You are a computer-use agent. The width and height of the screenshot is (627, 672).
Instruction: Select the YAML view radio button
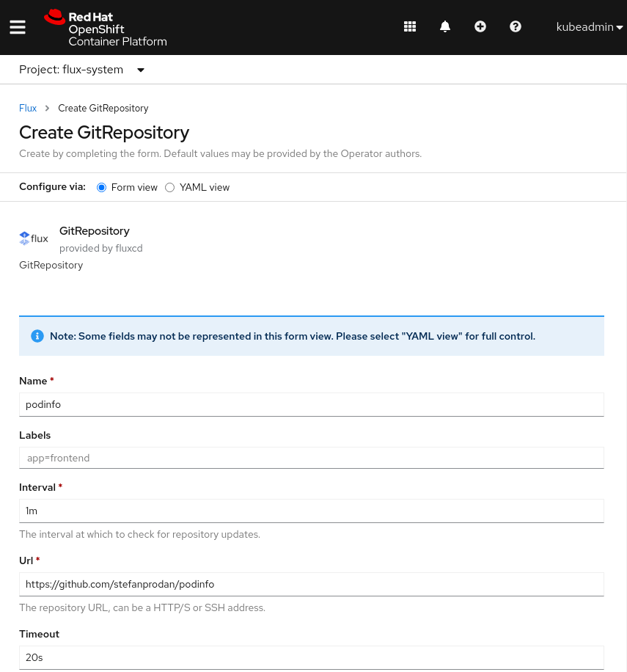pyautogui.click(x=170, y=188)
